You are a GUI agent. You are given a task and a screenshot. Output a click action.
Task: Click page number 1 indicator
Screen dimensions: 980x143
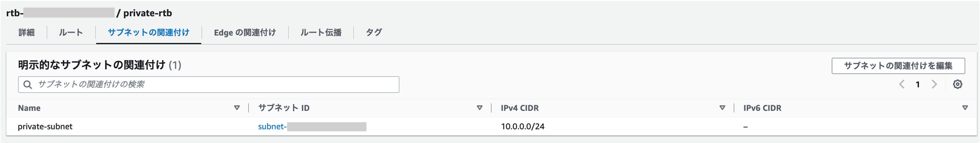(x=918, y=84)
